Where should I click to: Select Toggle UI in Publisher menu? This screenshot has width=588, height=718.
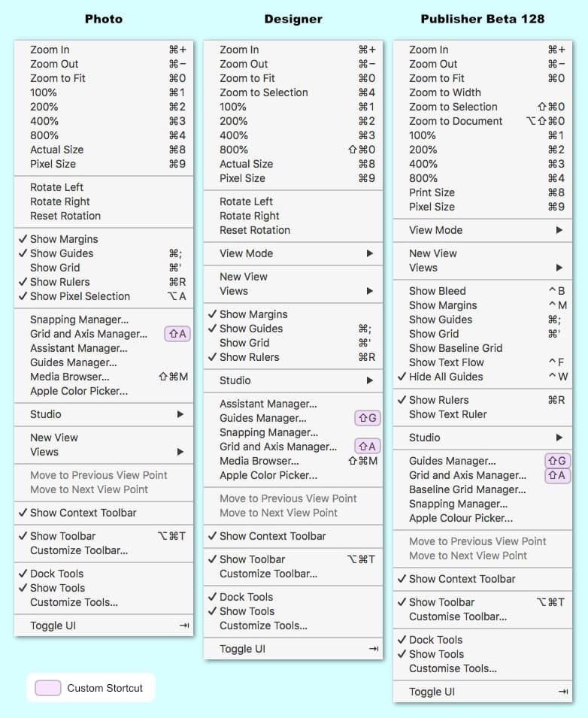coord(483,692)
